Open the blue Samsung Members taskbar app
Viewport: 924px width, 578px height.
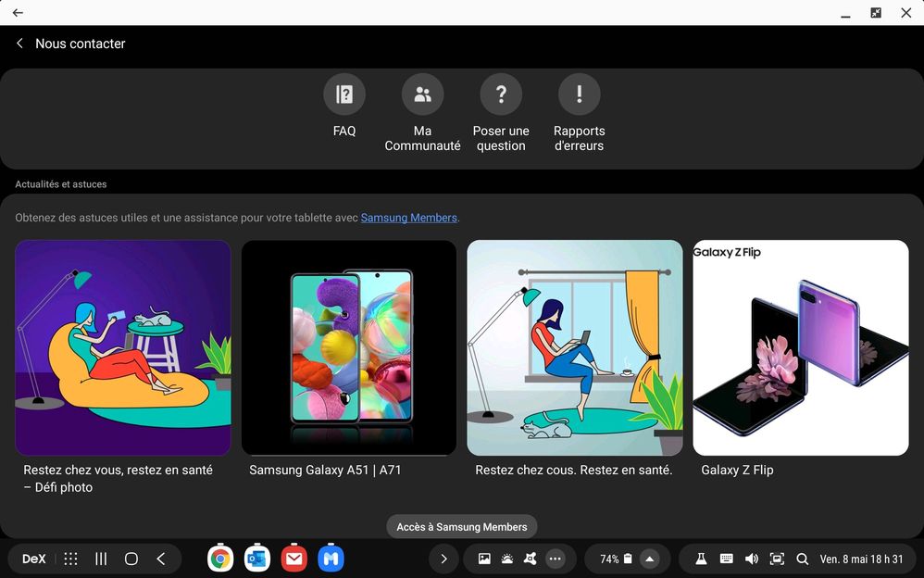pos(331,558)
